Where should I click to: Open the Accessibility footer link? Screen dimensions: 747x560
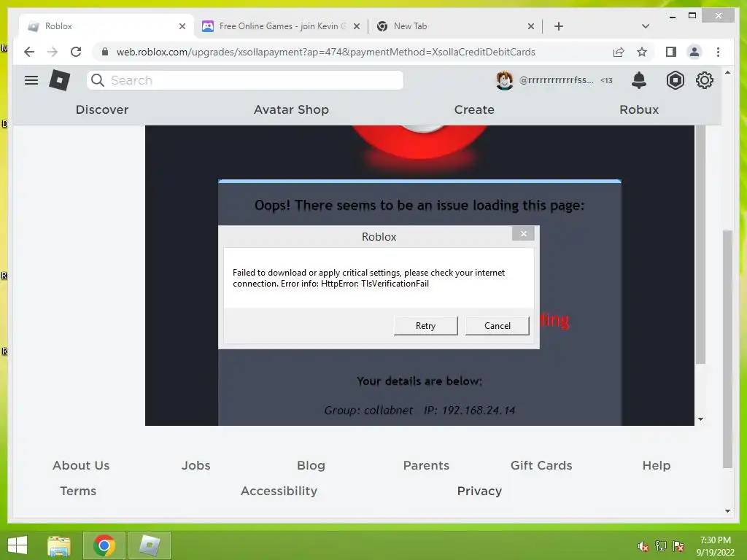point(279,491)
